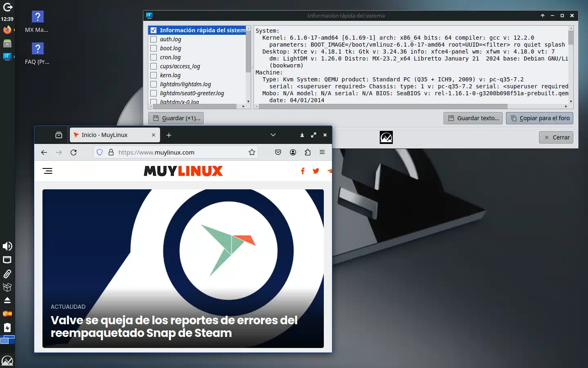Check the boot.log checkbox

pos(154,48)
